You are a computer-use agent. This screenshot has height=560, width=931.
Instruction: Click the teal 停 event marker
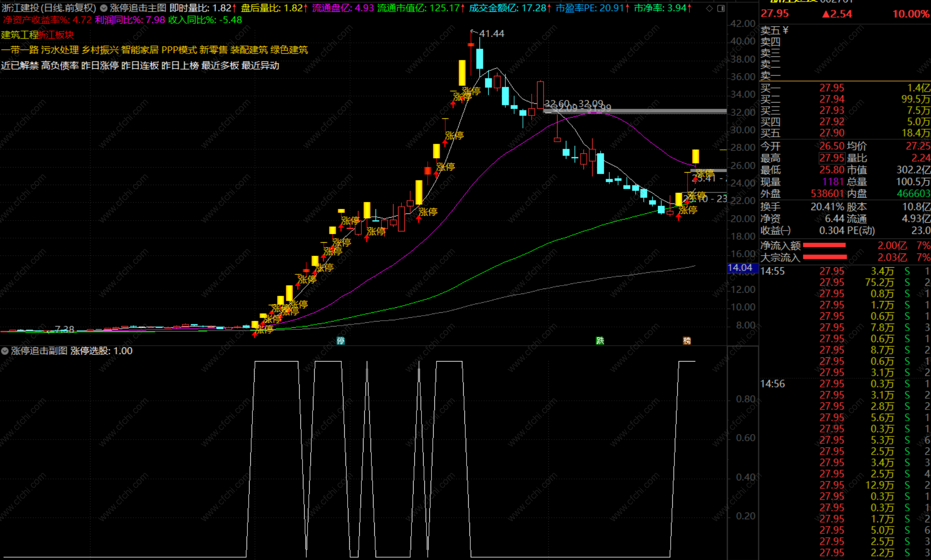pyautogui.click(x=341, y=341)
